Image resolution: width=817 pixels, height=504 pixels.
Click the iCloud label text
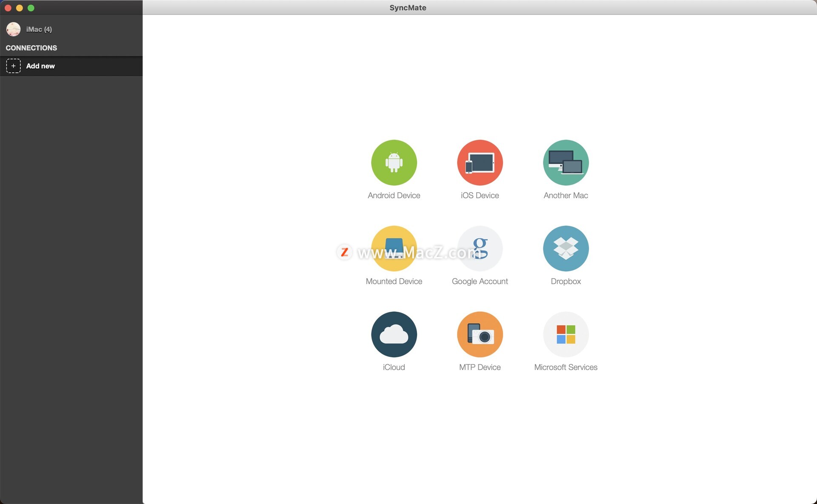[394, 367]
